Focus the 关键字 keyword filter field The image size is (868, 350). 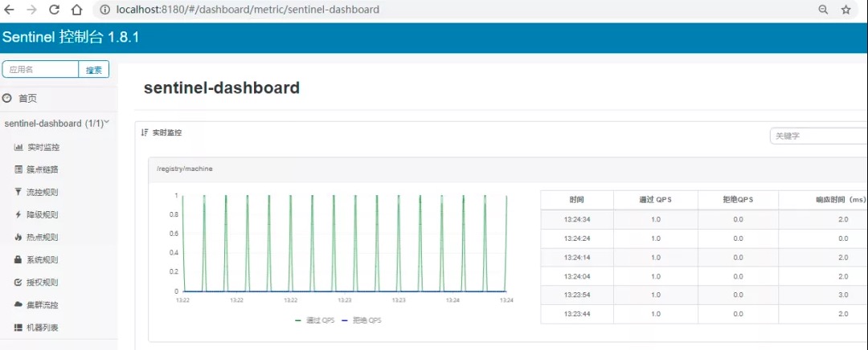click(x=819, y=136)
